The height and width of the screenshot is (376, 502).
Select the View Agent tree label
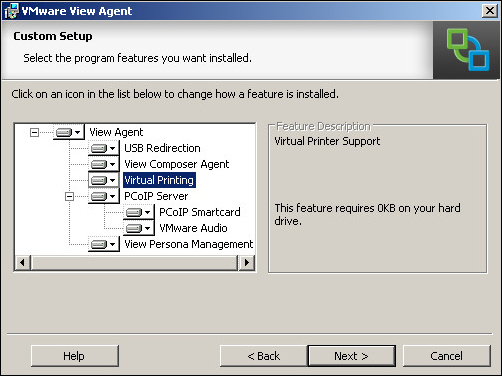(116, 132)
